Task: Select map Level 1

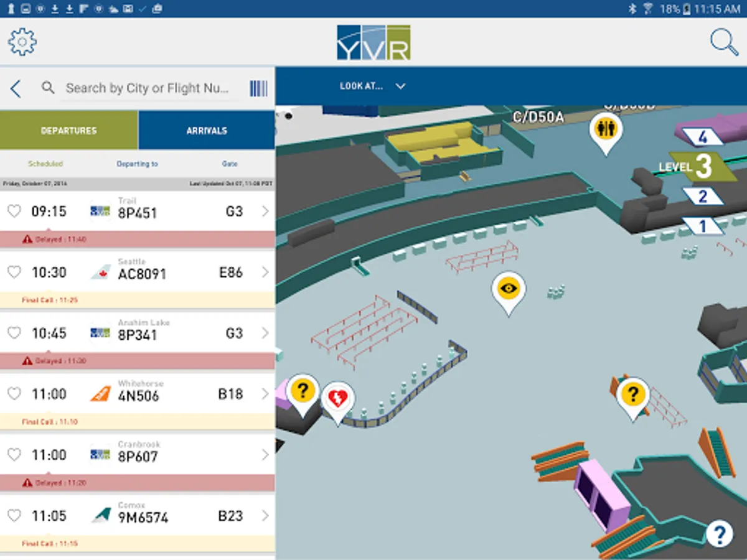Action: 703,225
